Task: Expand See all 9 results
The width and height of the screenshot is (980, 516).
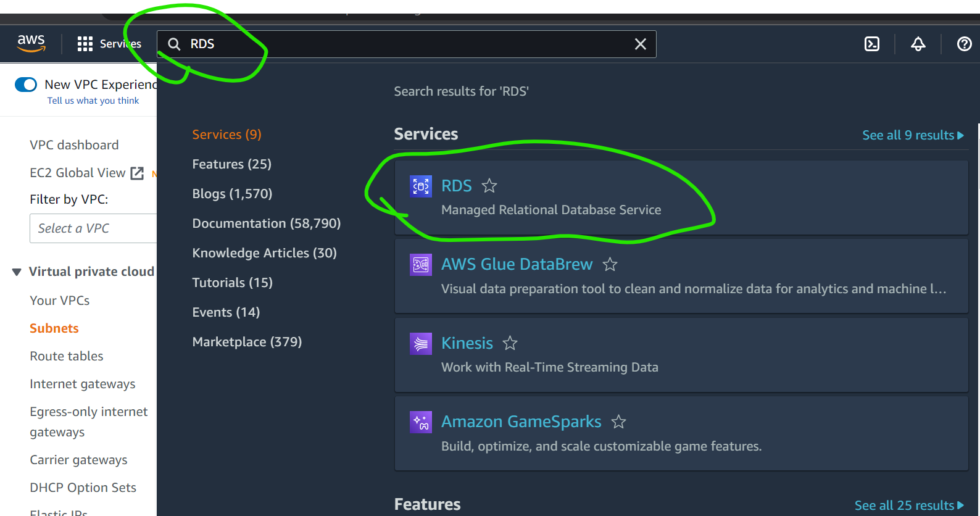Action: pos(912,135)
